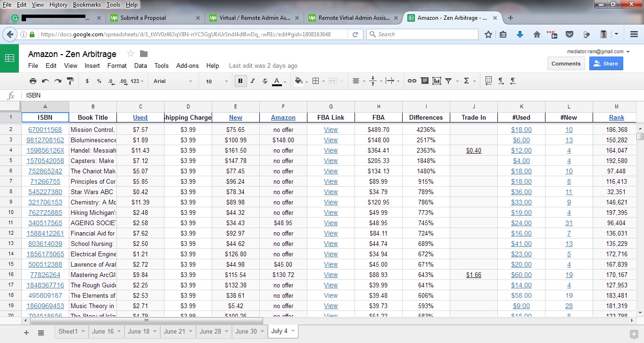
Task: Toggle bold formatting
Action: tap(240, 81)
